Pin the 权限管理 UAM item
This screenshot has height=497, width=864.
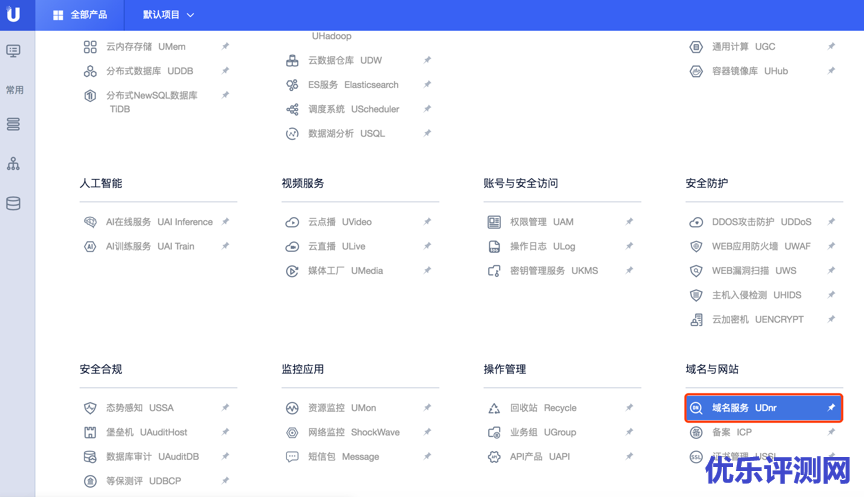[x=629, y=222]
